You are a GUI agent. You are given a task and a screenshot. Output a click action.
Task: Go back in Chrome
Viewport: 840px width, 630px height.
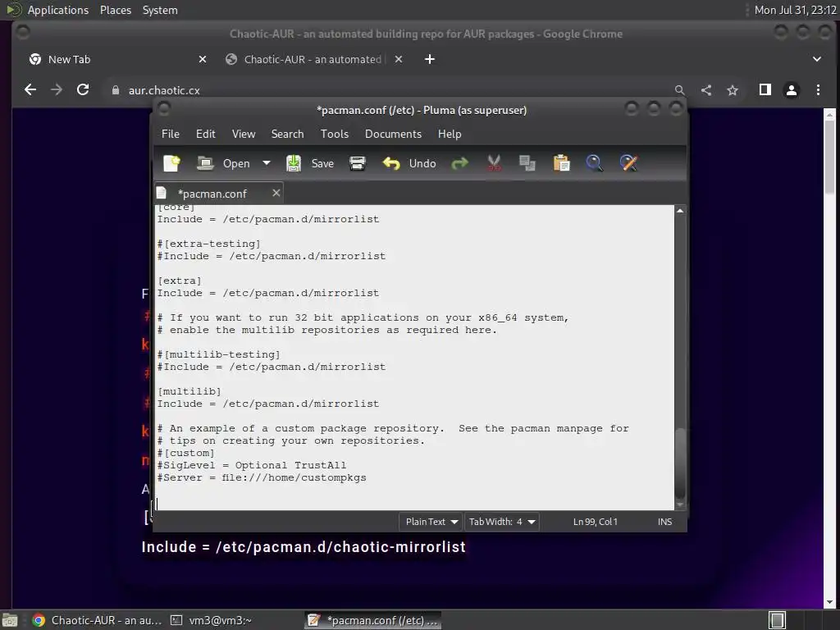30,90
